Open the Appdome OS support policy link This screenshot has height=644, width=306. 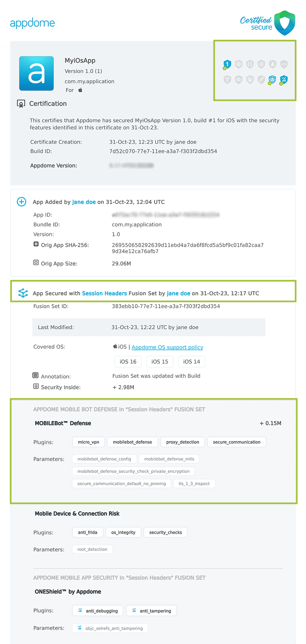[x=167, y=347]
